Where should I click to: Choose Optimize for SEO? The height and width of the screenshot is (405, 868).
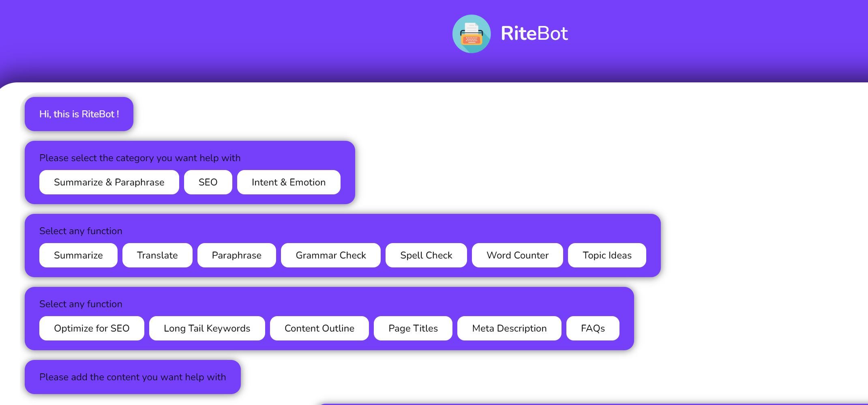(92, 328)
